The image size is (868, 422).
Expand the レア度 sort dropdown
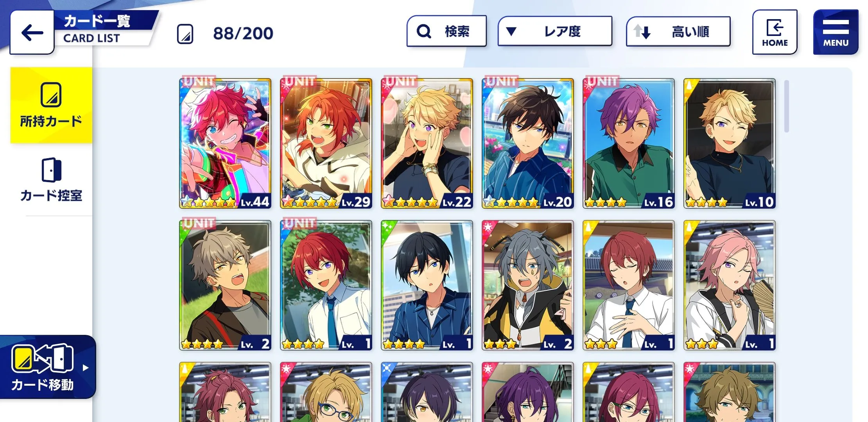[554, 31]
